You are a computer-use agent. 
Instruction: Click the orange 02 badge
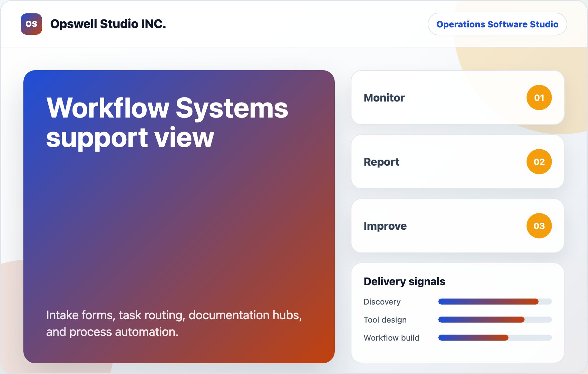(x=539, y=162)
